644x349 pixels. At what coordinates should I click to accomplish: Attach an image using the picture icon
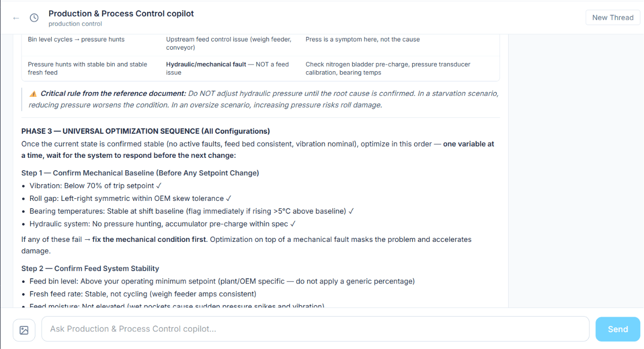(x=24, y=330)
